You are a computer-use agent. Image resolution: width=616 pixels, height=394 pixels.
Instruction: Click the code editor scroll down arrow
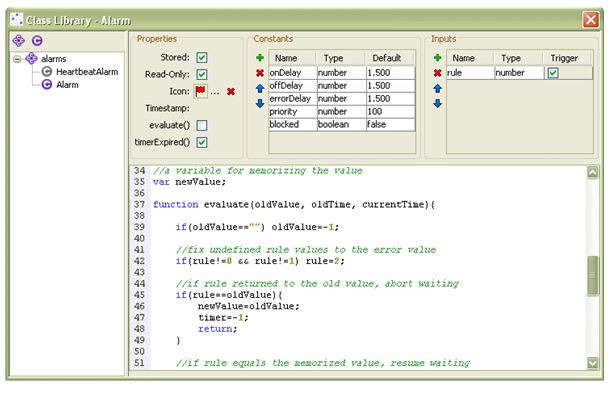(x=592, y=363)
